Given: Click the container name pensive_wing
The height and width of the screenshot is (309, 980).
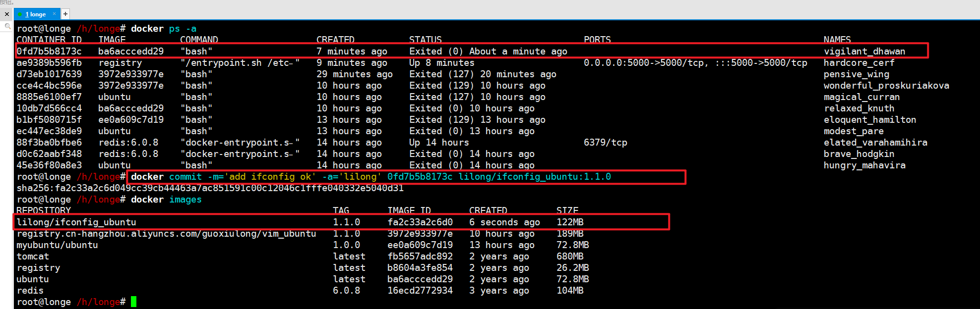Looking at the screenshot, I should tap(857, 74).
